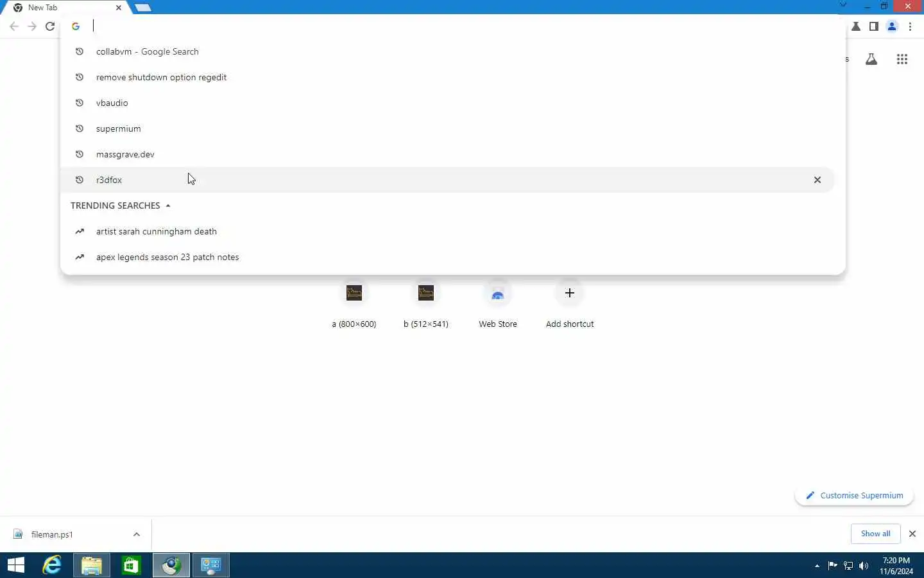Open the Google apps grid
Viewport: 924px width, 578px height.
[902, 60]
